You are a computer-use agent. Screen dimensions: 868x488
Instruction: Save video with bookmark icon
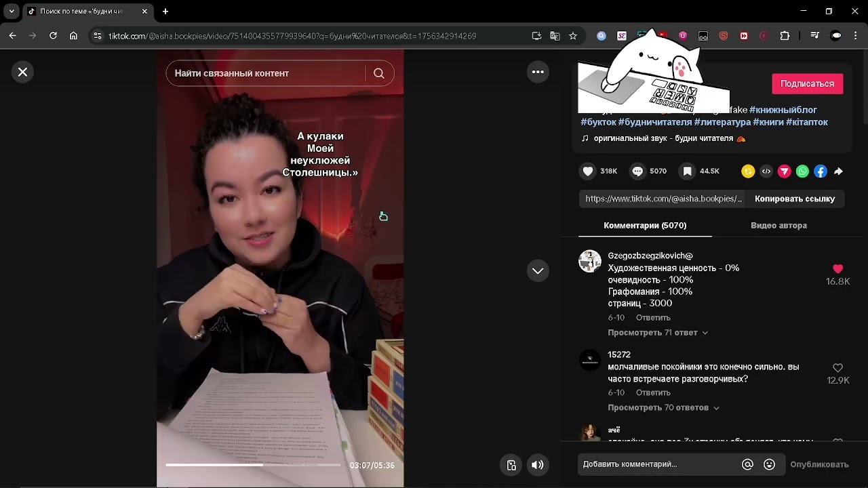tap(687, 171)
